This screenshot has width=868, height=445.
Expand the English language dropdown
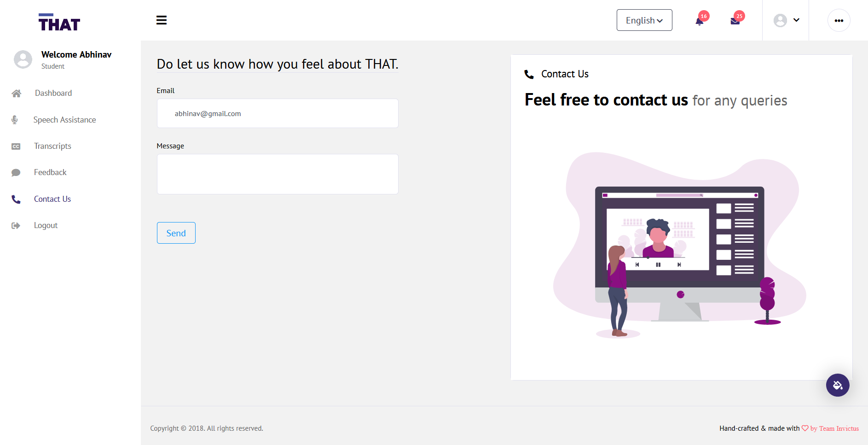pos(644,20)
